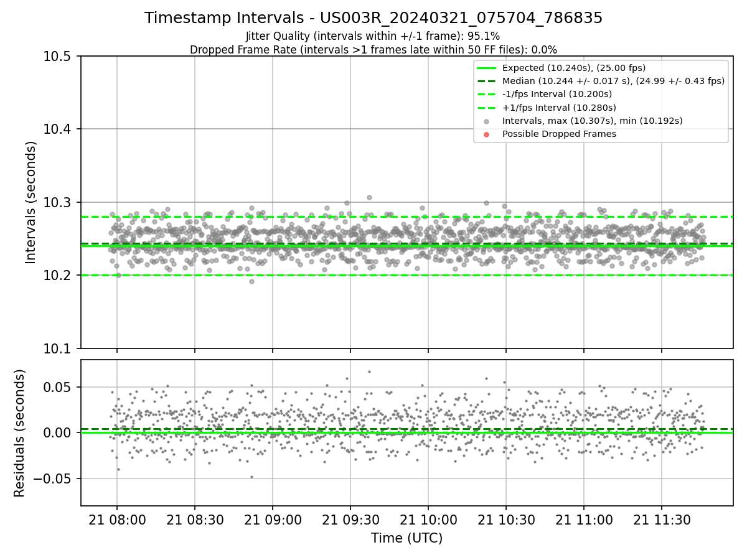Click the 21 11:30 time tick label
Image resolution: width=747 pixels, height=560 pixels.
661,520
